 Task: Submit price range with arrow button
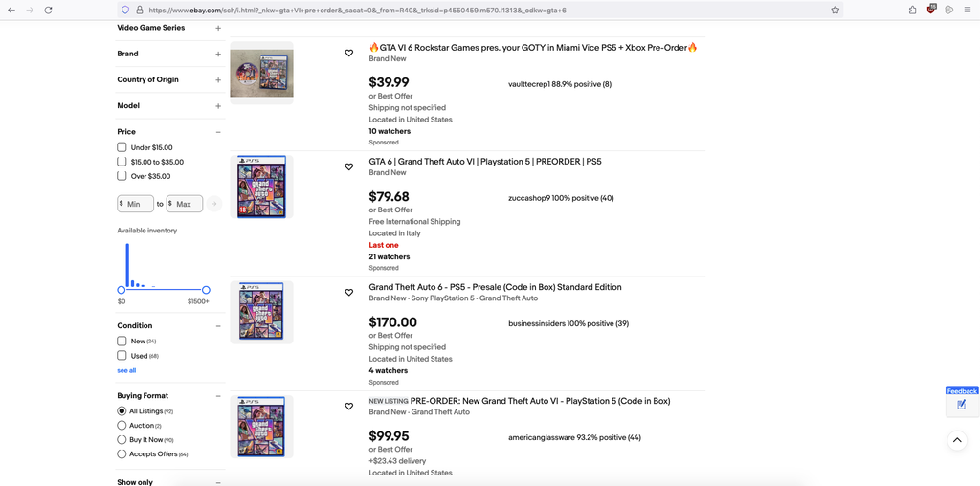213,204
